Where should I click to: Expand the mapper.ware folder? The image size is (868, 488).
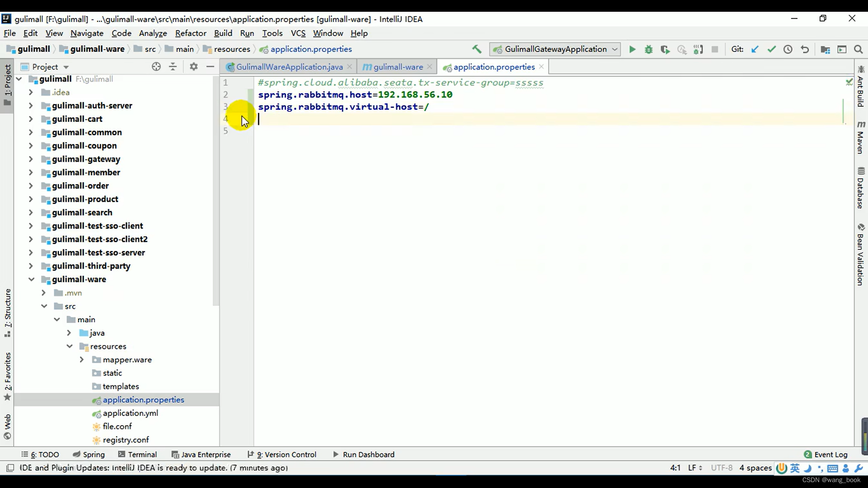coord(82,360)
